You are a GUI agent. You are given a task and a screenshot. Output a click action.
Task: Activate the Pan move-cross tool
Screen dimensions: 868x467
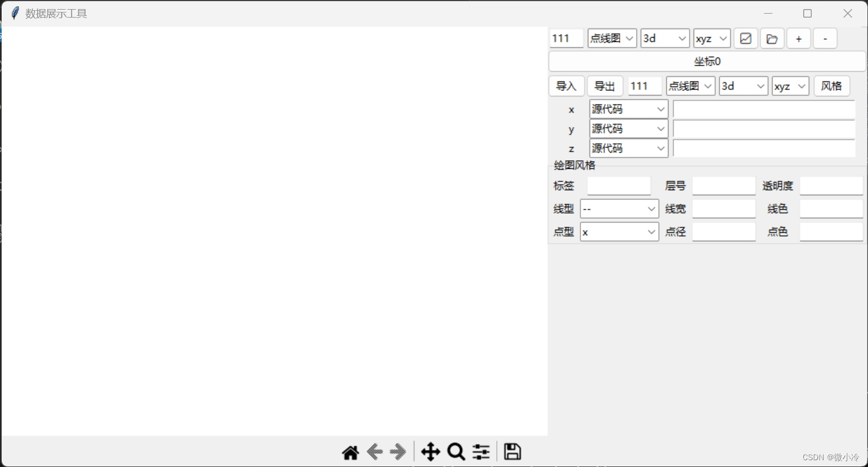pos(430,452)
